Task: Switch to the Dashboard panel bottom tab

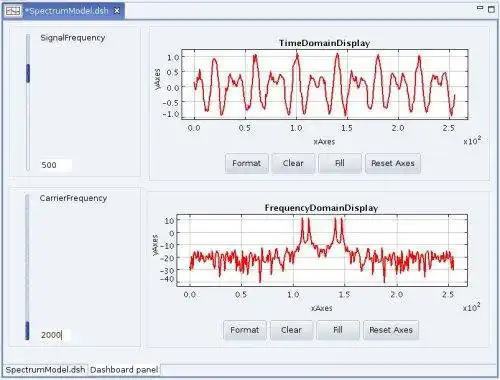Action: click(124, 370)
